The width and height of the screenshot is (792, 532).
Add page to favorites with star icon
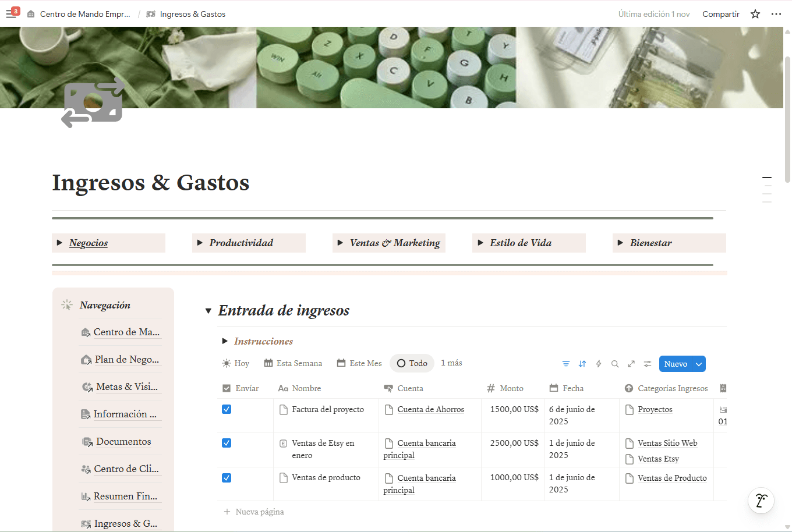point(755,14)
